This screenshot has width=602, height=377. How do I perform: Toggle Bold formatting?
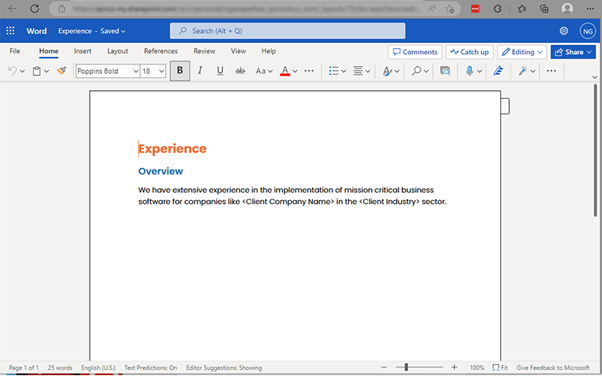pos(180,71)
